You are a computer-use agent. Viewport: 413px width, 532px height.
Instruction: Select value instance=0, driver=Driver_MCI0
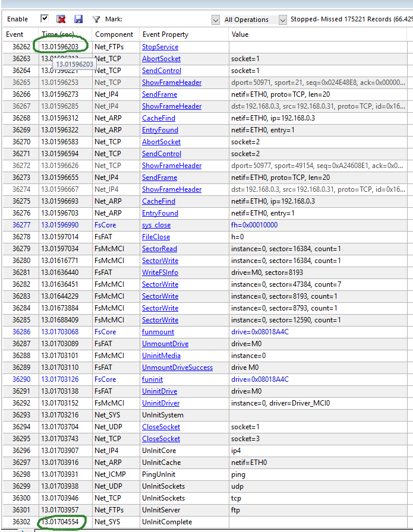pos(280,403)
